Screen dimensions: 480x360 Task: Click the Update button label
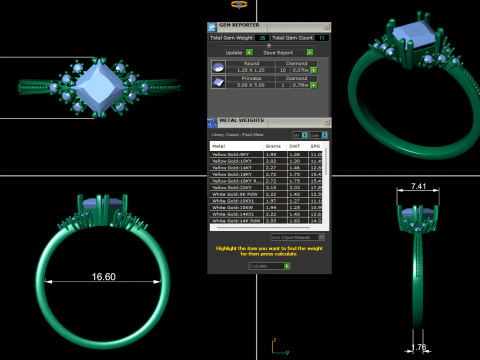click(x=234, y=53)
